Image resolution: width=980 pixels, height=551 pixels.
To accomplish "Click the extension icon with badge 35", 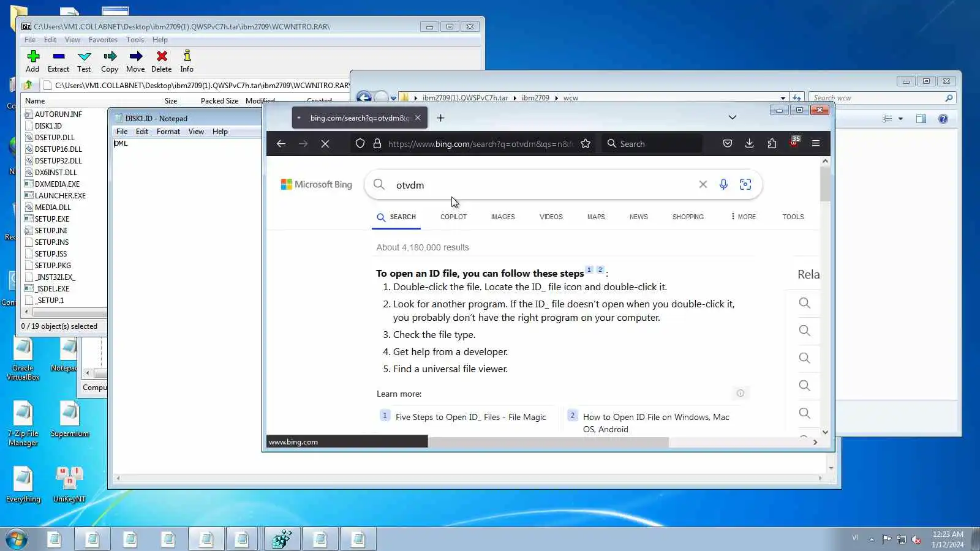I will click(794, 143).
